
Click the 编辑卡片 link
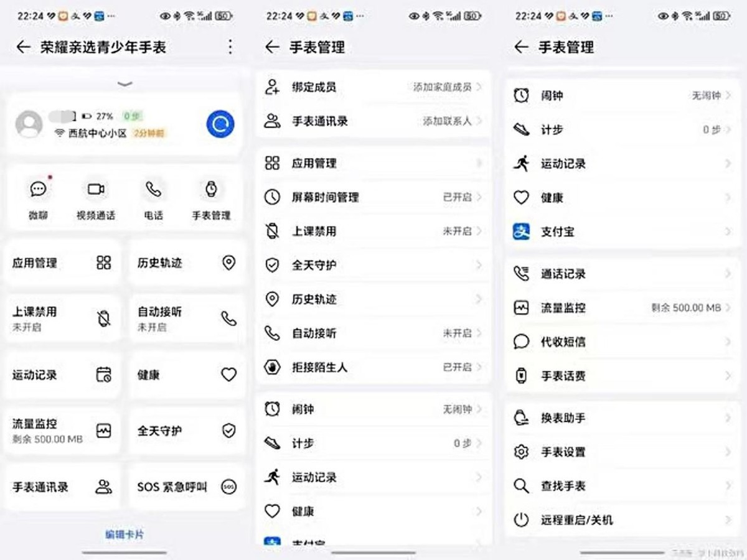(125, 534)
